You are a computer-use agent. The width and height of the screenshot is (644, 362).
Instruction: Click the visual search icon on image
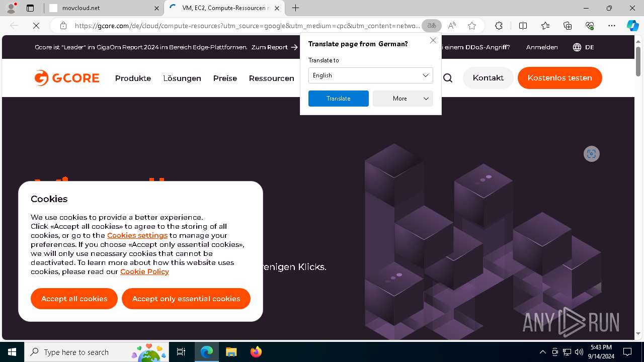click(592, 154)
